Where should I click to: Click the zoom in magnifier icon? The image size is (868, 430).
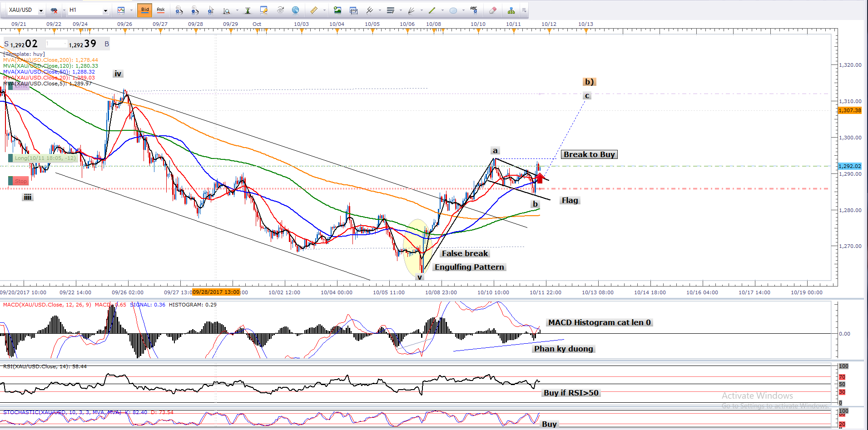click(179, 10)
